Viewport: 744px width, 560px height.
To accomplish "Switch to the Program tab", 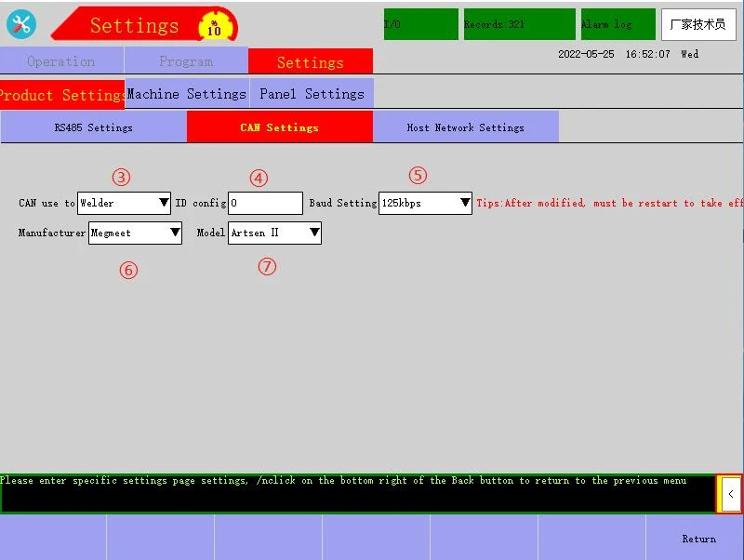I will [x=186, y=61].
